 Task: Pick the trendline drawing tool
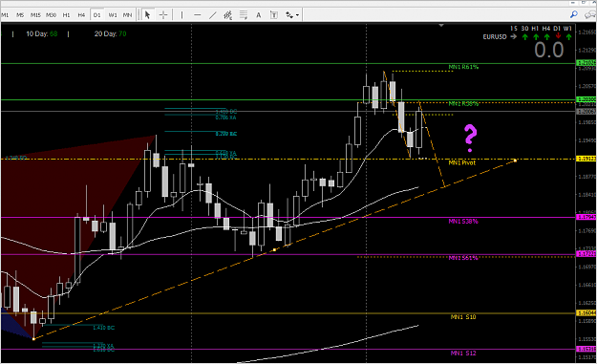click(x=212, y=15)
